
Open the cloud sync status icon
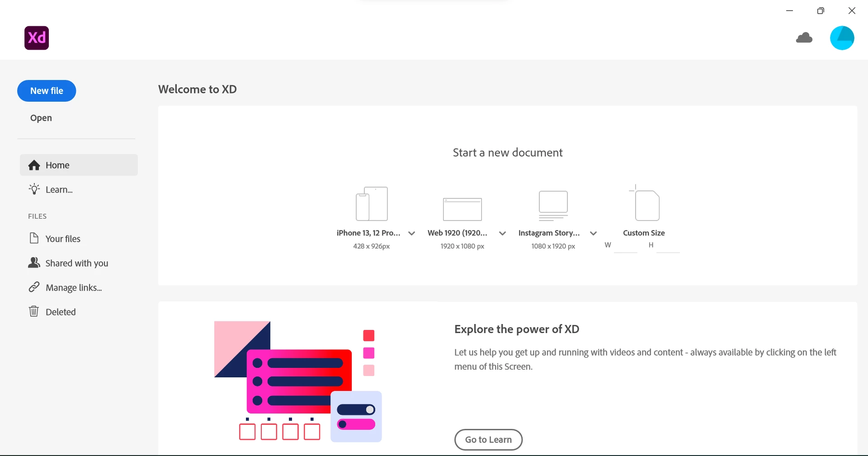[x=804, y=38]
